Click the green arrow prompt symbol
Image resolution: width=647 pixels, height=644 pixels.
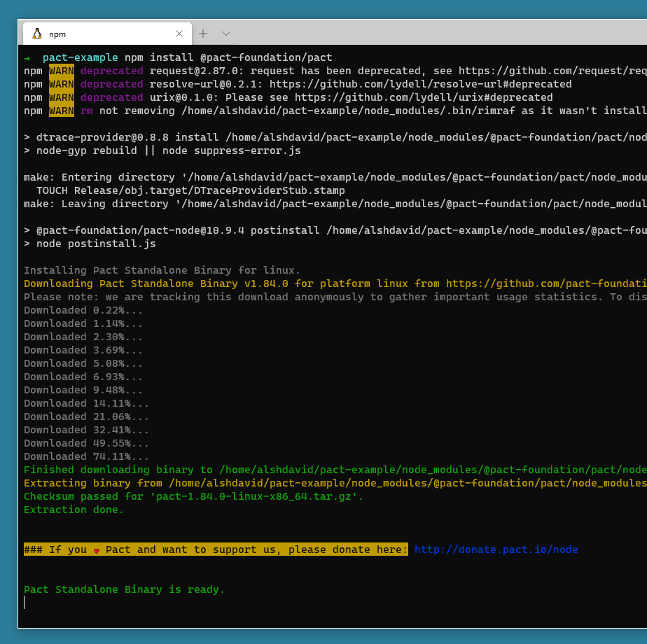click(x=27, y=58)
